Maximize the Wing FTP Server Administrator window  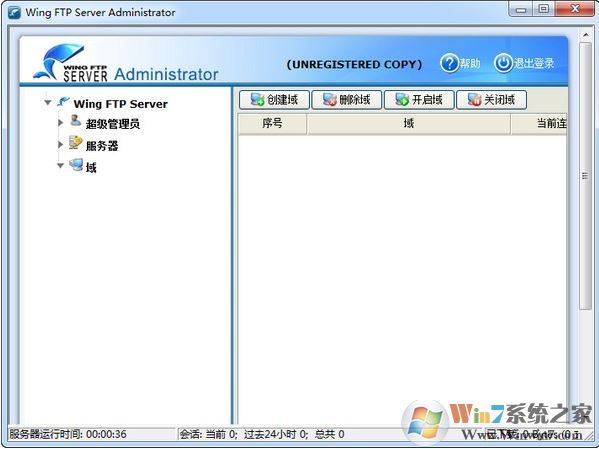[x=544, y=9]
